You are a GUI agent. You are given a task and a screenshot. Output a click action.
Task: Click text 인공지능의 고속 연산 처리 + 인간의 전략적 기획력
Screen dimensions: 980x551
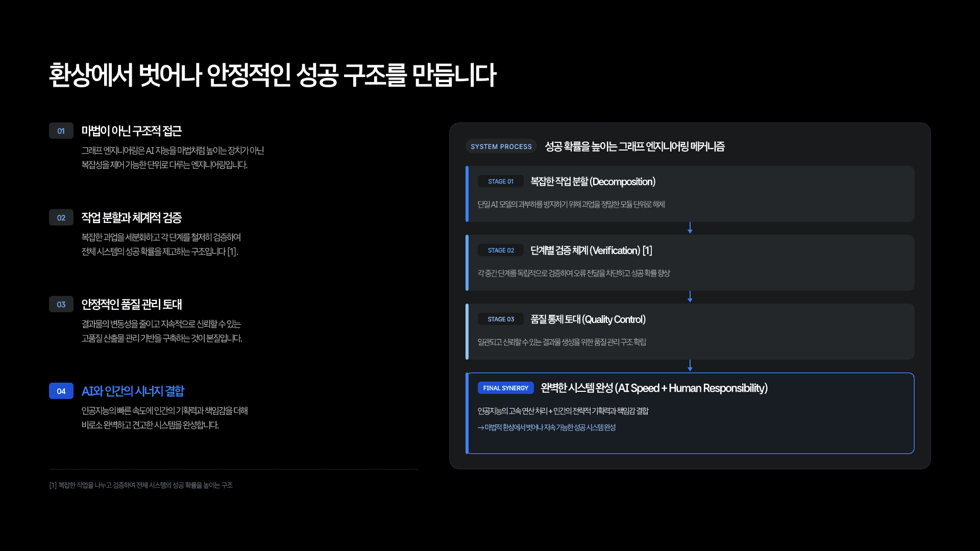point(563,411)
